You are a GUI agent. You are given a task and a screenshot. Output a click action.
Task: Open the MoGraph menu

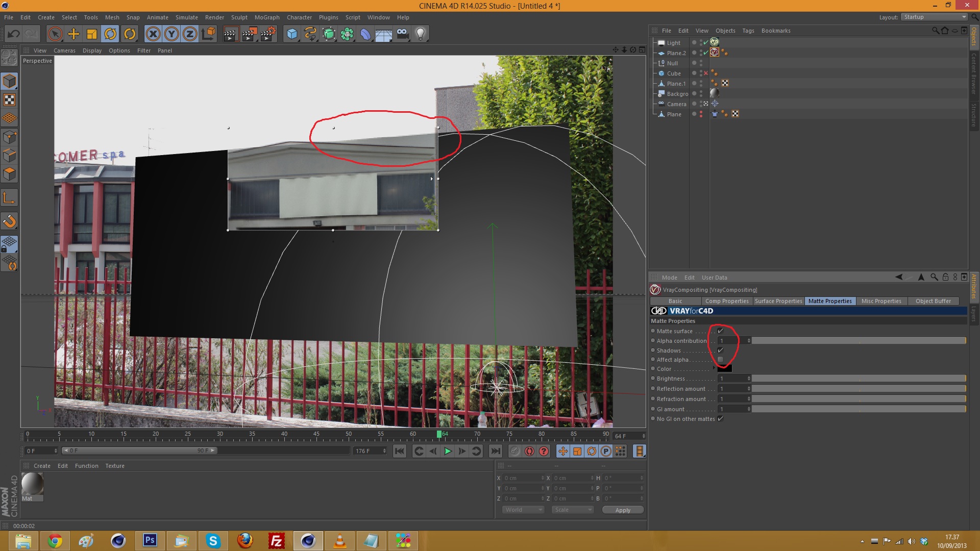[x=267, y=17]
